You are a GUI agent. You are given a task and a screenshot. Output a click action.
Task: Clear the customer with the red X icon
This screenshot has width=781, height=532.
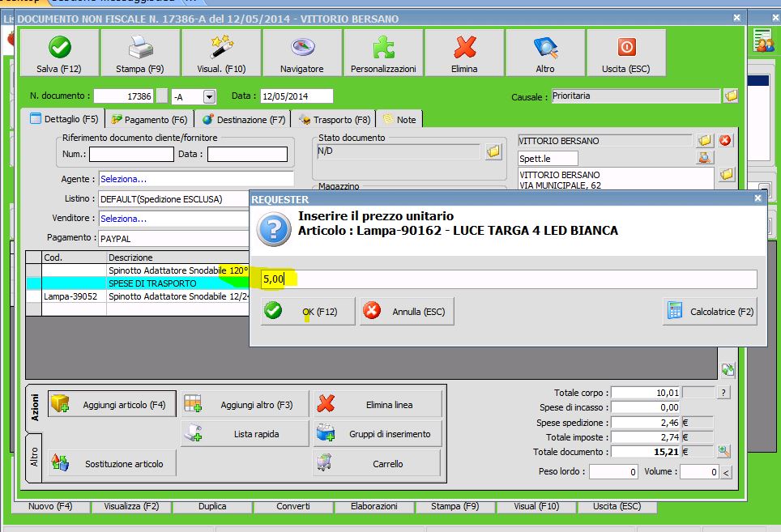(725, 141)
